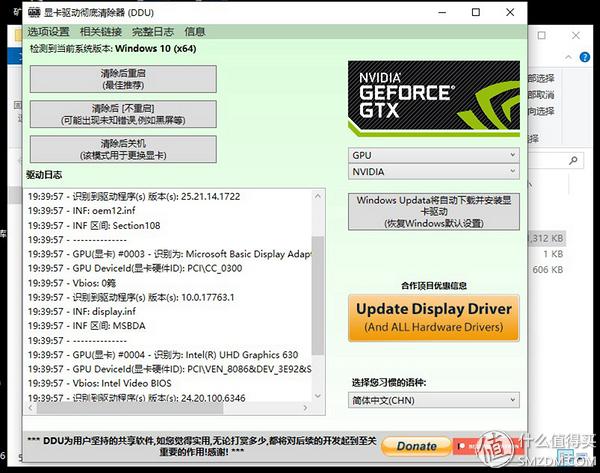Click the help icon in background Explorer window
The image size is (600, 473).
click(585, 57)
